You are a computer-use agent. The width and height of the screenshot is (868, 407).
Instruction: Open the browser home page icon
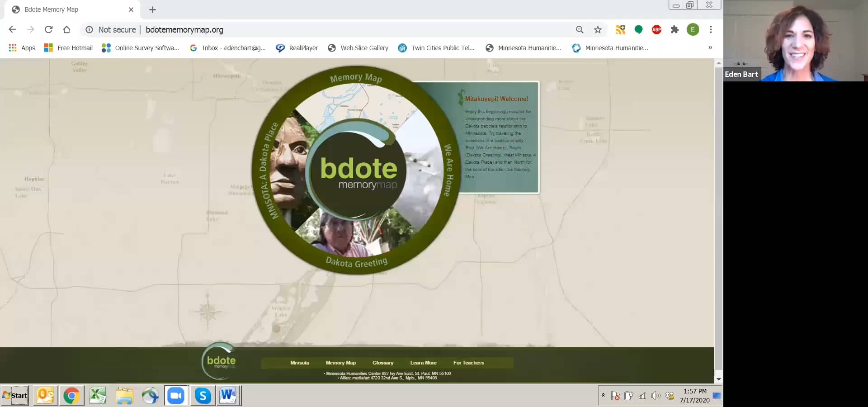[67, 29]
